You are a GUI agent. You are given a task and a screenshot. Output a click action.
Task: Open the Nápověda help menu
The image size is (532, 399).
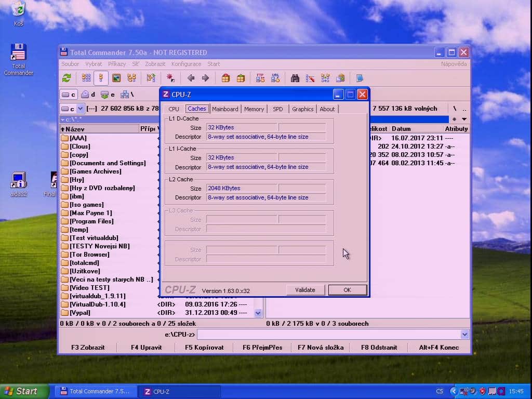click(454, 64)
